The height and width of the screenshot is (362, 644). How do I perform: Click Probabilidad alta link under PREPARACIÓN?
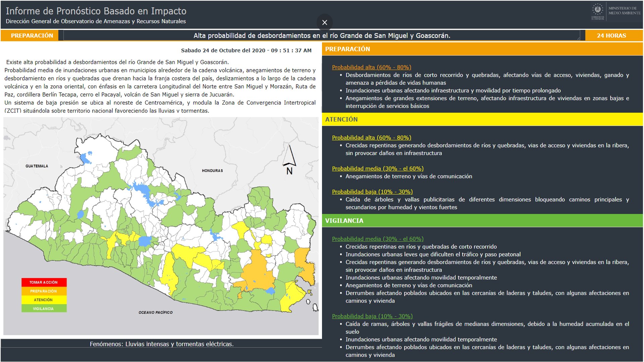click(371, 67)
